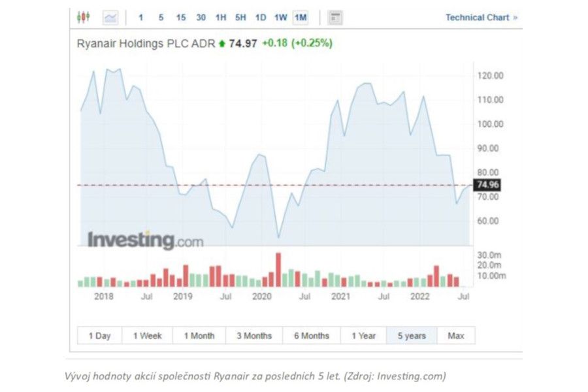Show the 1 Day range

coord(99,336)
